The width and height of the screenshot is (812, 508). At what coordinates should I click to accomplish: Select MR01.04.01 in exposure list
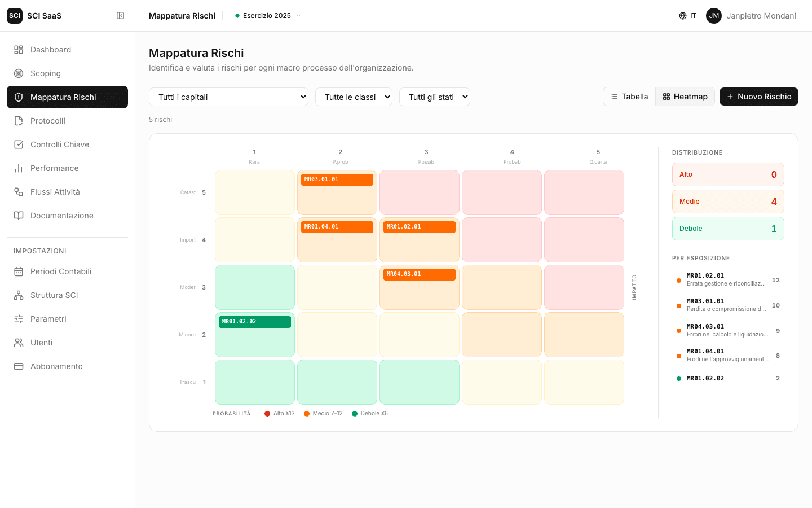(x=728, y=356)
